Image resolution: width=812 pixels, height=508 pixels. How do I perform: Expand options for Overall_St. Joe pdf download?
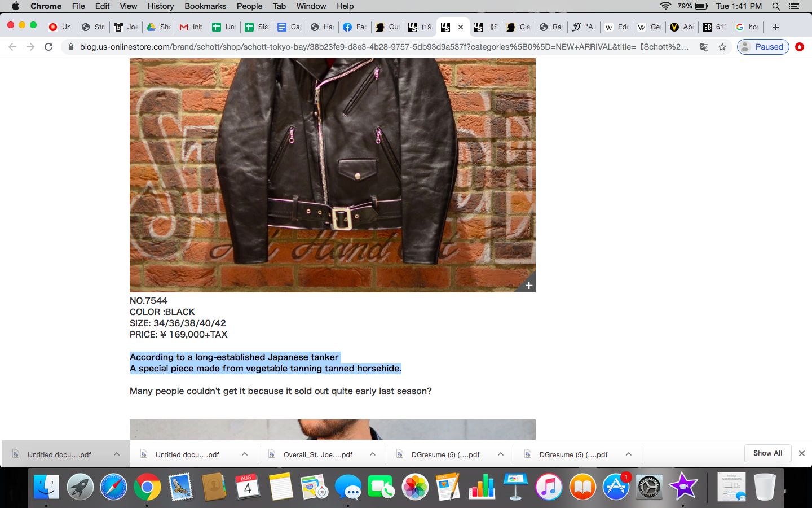373,454
